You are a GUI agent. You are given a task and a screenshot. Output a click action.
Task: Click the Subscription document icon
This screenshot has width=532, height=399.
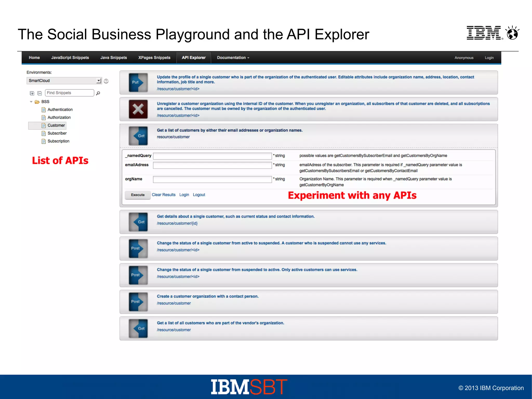[x=44, y=141]
